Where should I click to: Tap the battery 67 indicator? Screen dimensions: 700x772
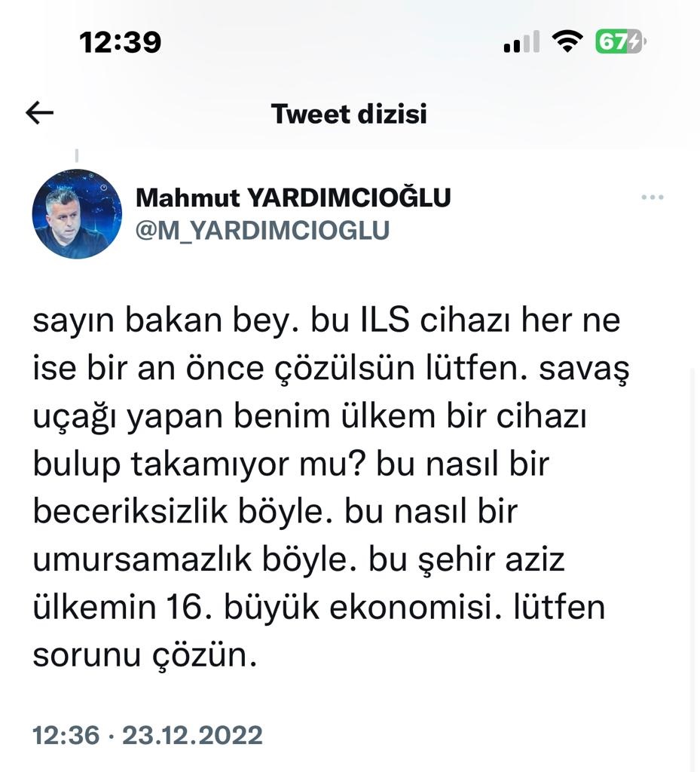point(620,41)
